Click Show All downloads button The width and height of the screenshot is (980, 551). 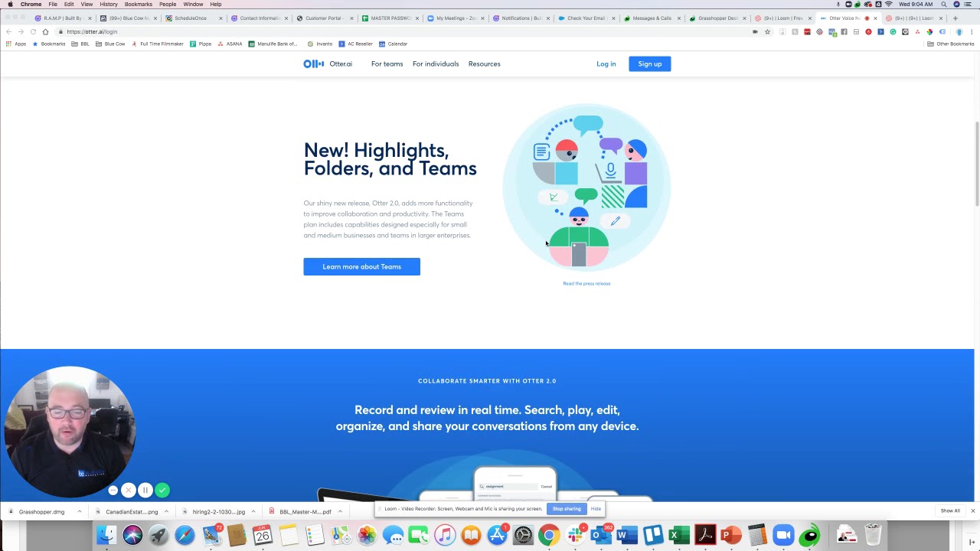pyautogui.click(x=950, y=511)
